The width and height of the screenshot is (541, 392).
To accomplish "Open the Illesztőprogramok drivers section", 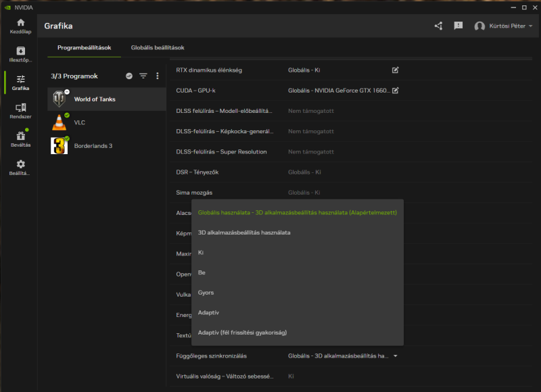I will pos(21,55).
